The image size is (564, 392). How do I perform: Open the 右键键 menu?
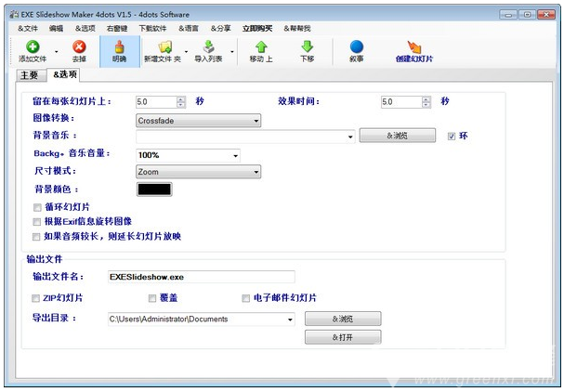pyautogui.click(x=117, y=29)
